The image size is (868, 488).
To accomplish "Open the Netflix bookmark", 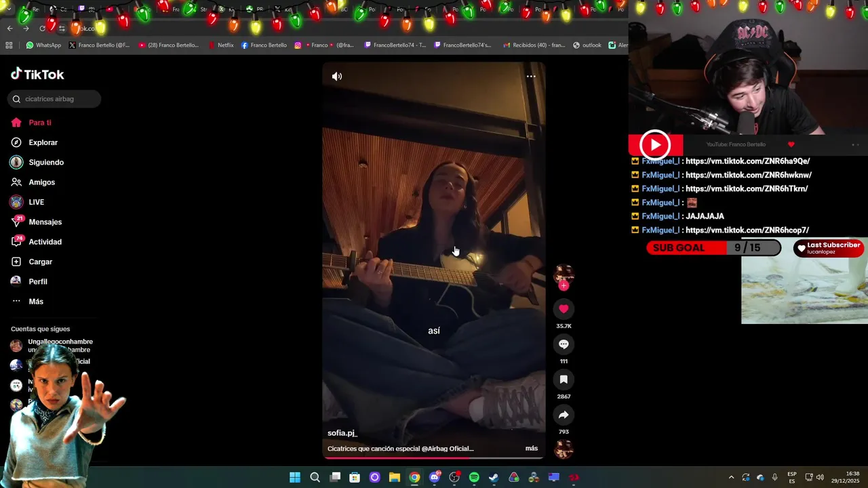I will pos(220,45).
